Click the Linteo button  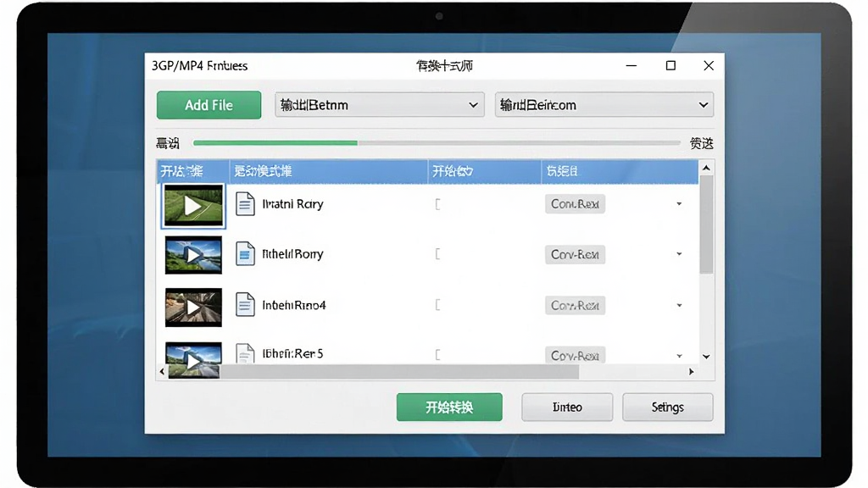click(567, 408)
